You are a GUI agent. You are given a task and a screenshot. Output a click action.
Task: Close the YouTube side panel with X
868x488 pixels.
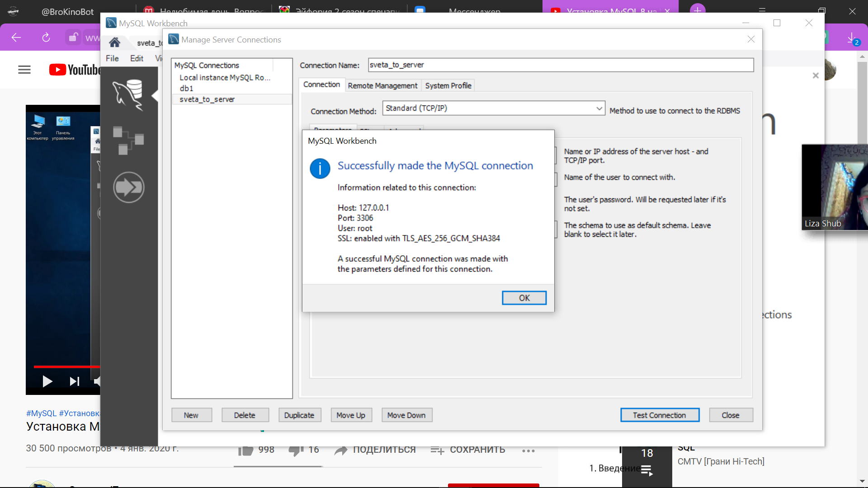pyautogui.click(x=816, y=75)
